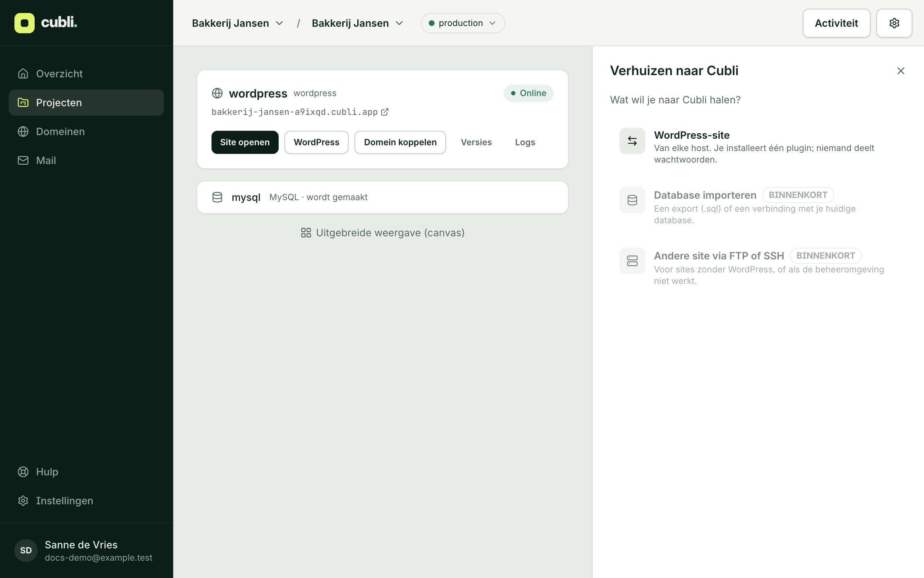Viewport: 924px width, 578px height.
Task: Click the BINNENKORT badge beside Database importeren
Action: point(798,195)
